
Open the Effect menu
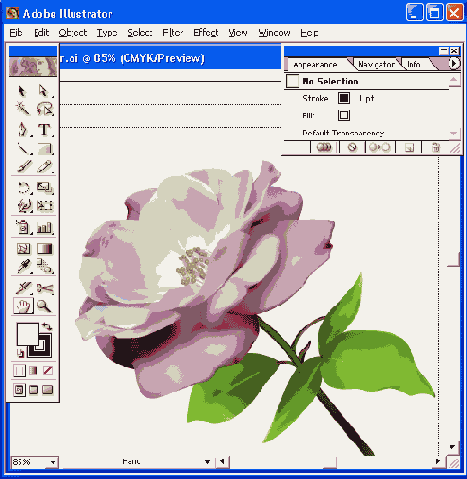[206, 33]
